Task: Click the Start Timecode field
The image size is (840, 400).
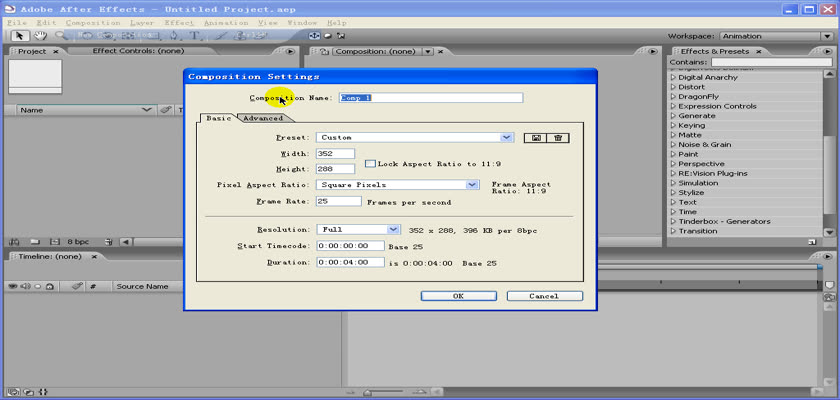Action: pyautogui.click(x=350, y=246)
